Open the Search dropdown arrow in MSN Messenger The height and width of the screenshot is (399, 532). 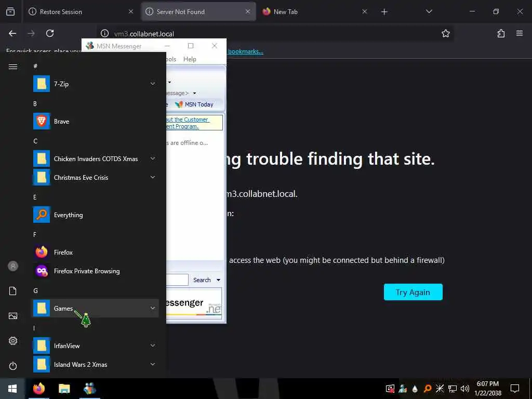point(219,280)
